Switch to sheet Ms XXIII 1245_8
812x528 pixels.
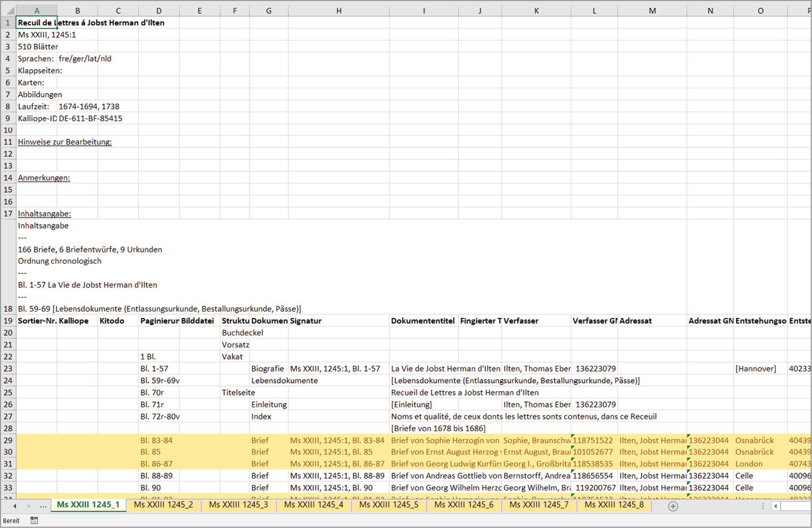click(x=614, y=505)
